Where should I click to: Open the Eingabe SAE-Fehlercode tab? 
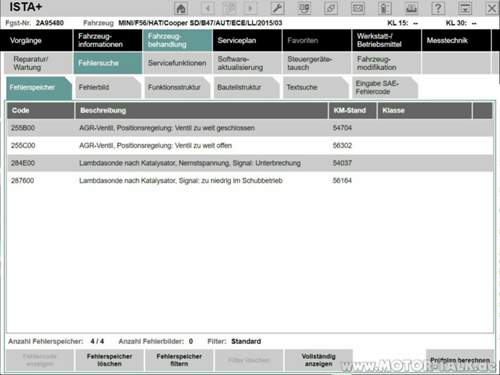[384, 87]
